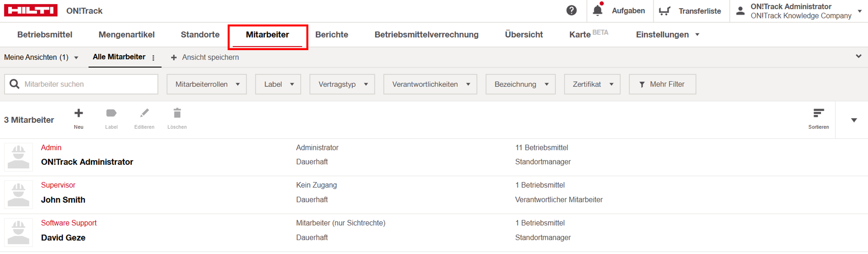Screen dimensions: 868x254
Task: Click the Editieren pencil icon
Action: pyautogui.click(x=144, y=113)
